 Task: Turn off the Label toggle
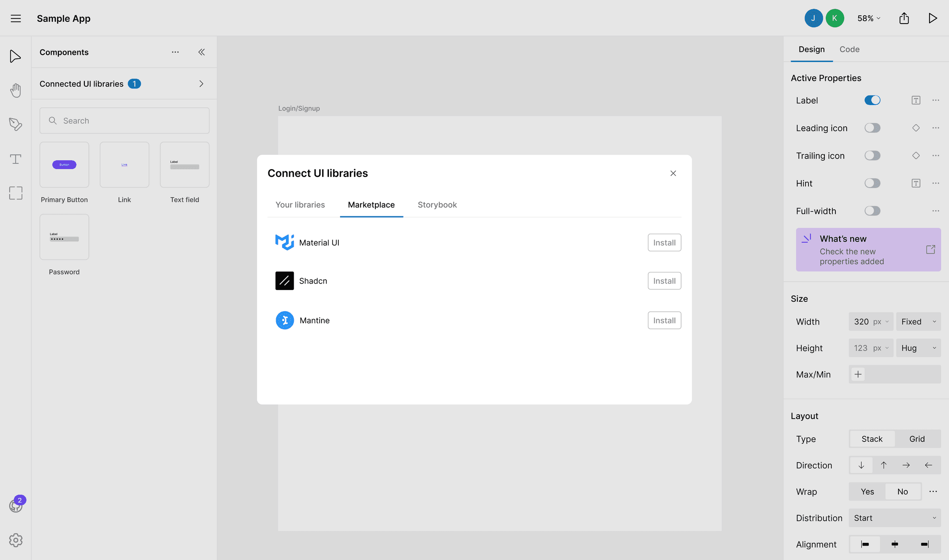click(x=872, y=101)
